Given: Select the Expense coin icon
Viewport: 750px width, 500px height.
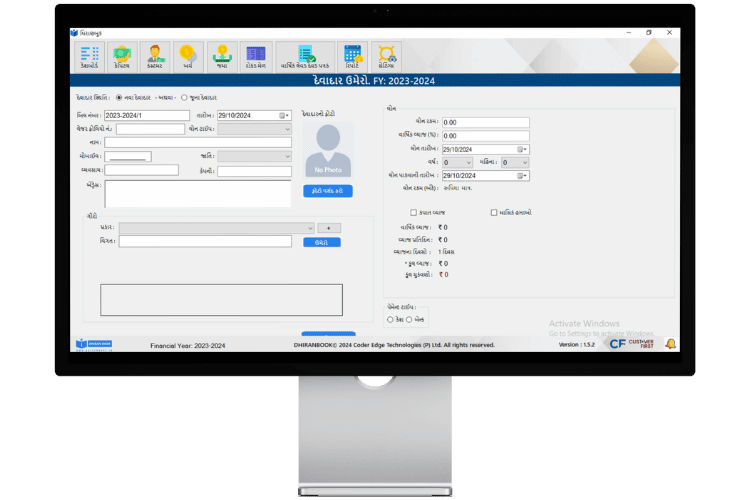Looking at the screenshot, I should 187,56.
